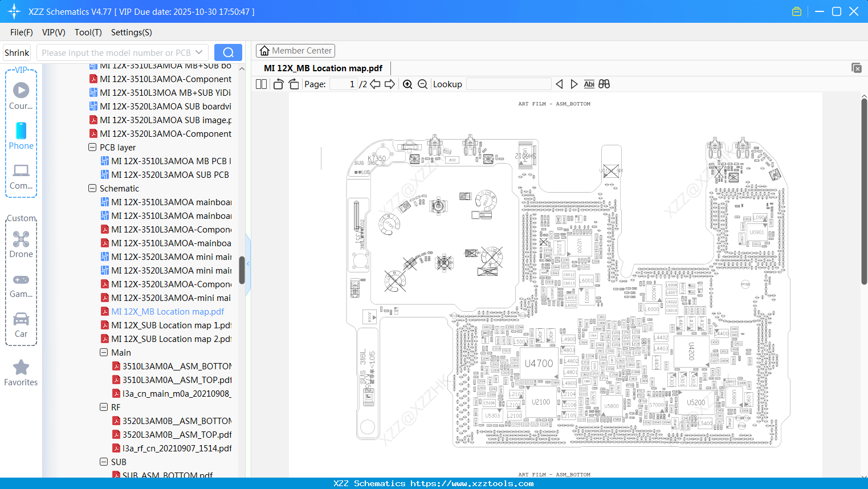Toggle Shrink mode for the sidebar

17,52
